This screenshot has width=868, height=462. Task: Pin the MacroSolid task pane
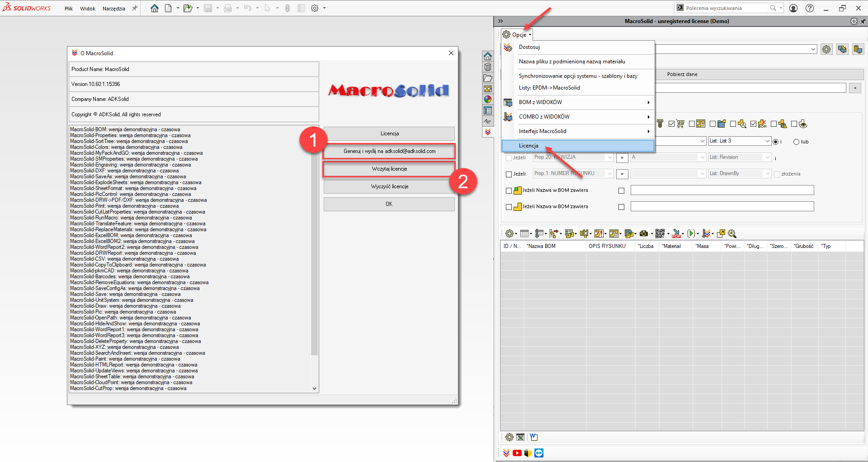coord(863,21)
